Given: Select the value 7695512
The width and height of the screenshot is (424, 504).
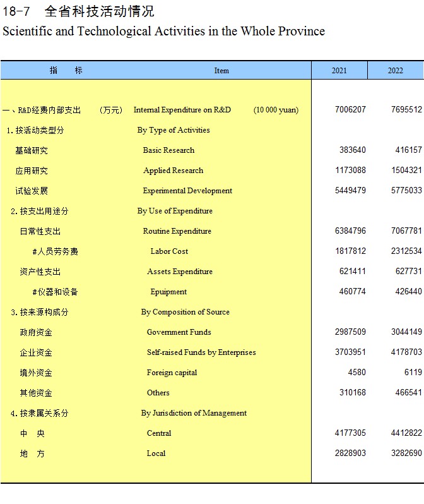Looking at the screenshot, I should [x=406, y=110].
